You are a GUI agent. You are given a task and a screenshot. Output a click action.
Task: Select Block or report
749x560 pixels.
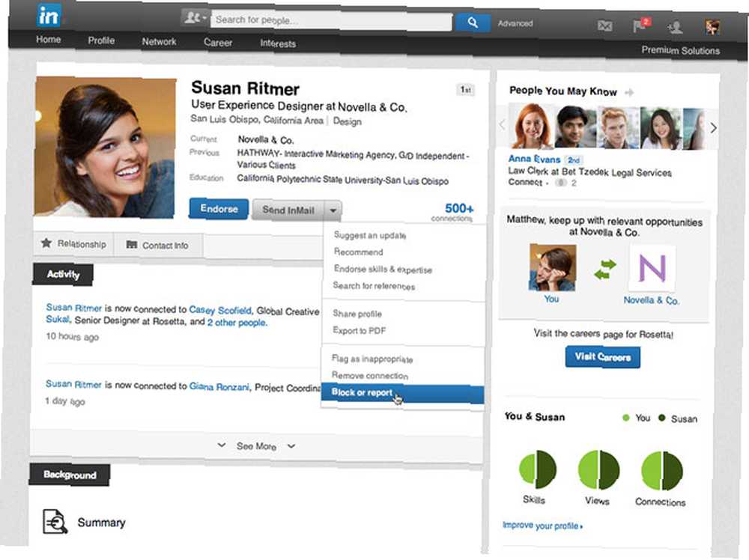pyautogui.click(x=402, y=393)
